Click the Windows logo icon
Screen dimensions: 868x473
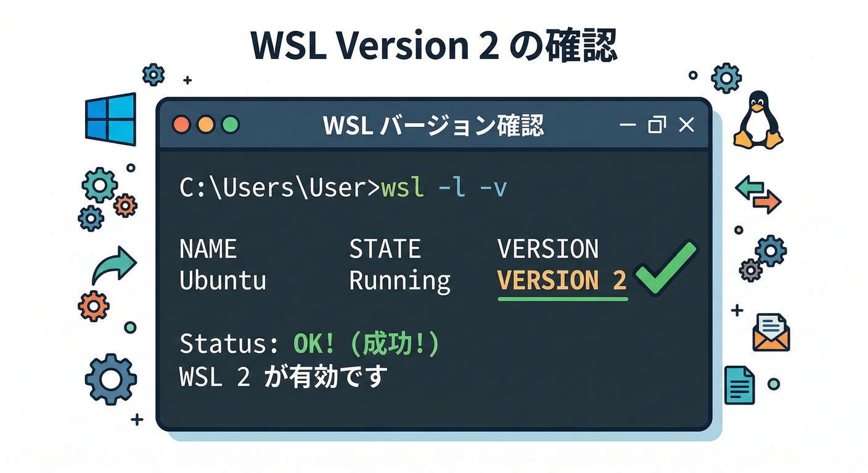pyautogui.click(x=111, y=120)
